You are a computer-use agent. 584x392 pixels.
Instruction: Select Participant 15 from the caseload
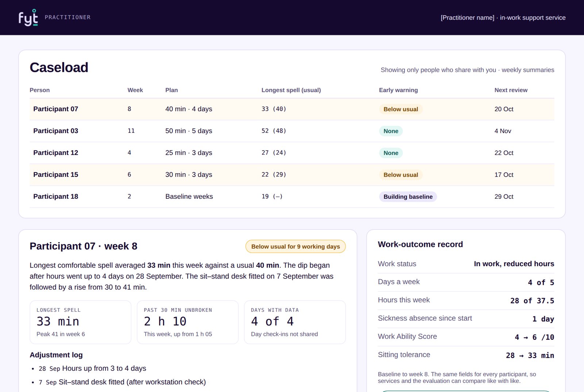click(x=292, y=175)
